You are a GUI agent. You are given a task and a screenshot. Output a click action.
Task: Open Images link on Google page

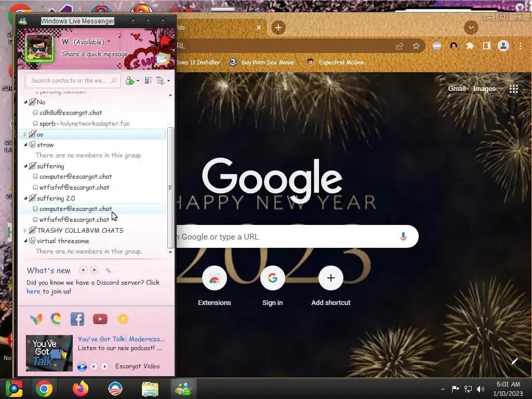point(484,88)
